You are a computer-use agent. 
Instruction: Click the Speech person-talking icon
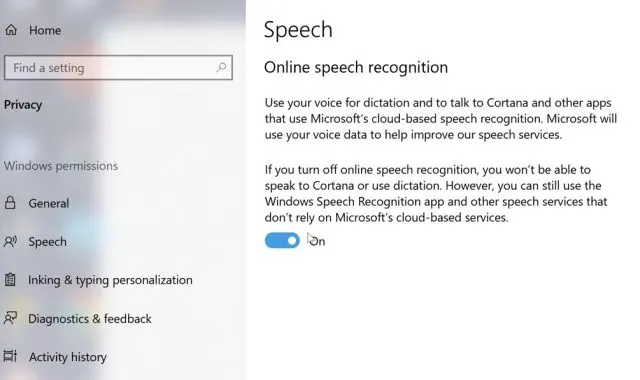(x=10, y=241)
